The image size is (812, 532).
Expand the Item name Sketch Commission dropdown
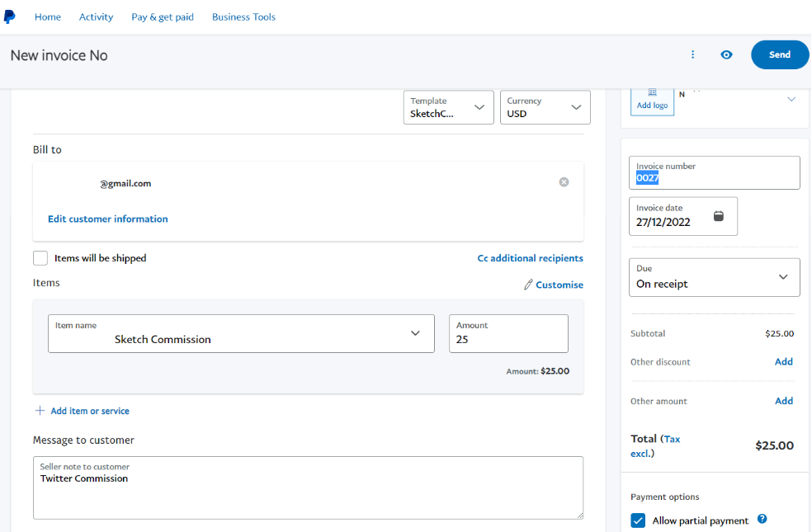pos(241,333)
